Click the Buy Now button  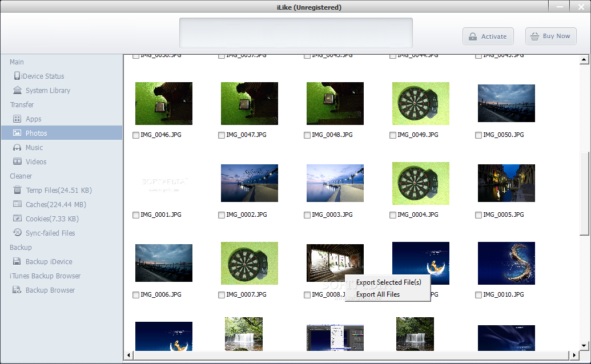(550, 36)
